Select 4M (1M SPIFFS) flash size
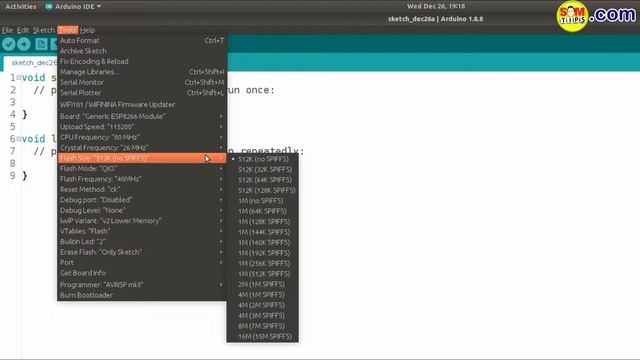 (x=262, y=295)
